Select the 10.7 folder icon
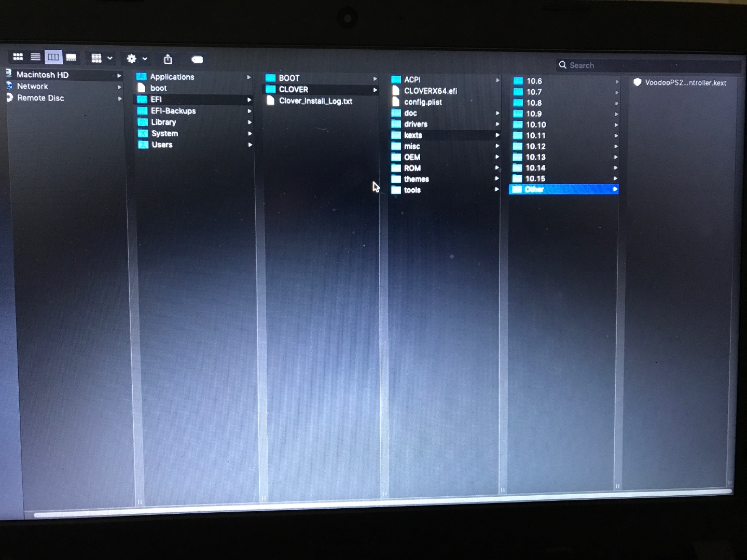This screenshot has height=560, width=747. (518, 92)
